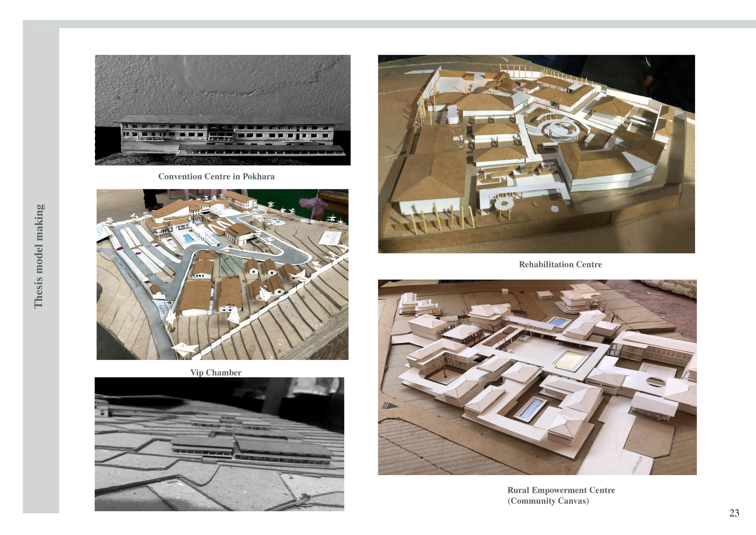Select the white Rural Empowerment model photo

click(x=537, y=377)
